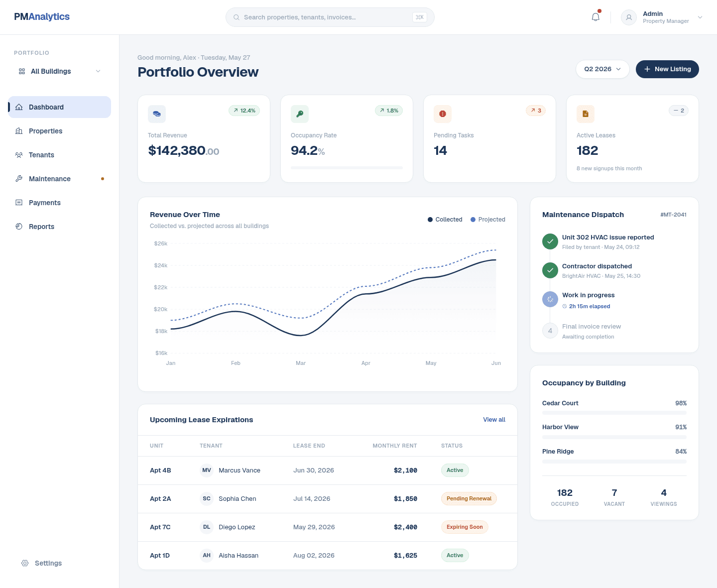Click the Pending Renewal status badge
Viewport: 717px width, 588px height.
(x=469, y=499)
